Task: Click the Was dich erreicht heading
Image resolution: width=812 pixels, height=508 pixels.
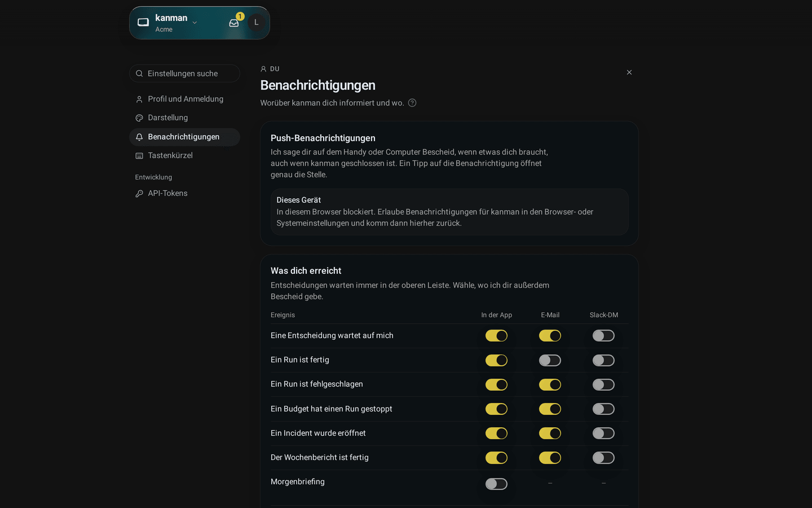Action: click(306, 271)
